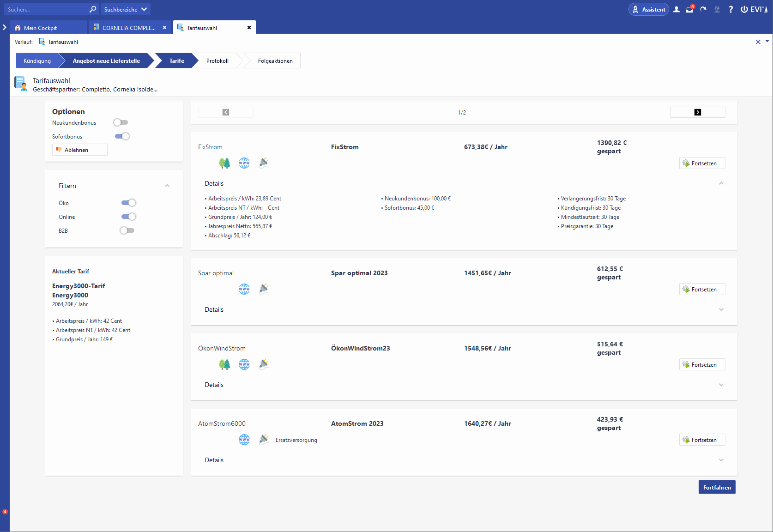Click the help question mark icon
Screen dimensions: 773x532
tap(731, 9)
